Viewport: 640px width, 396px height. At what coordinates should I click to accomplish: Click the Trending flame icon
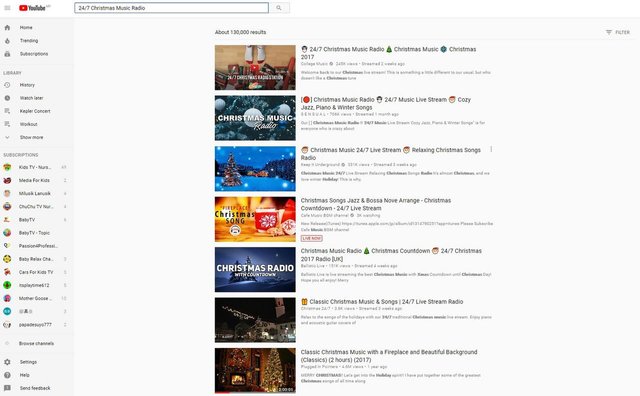tap(7, 40)
